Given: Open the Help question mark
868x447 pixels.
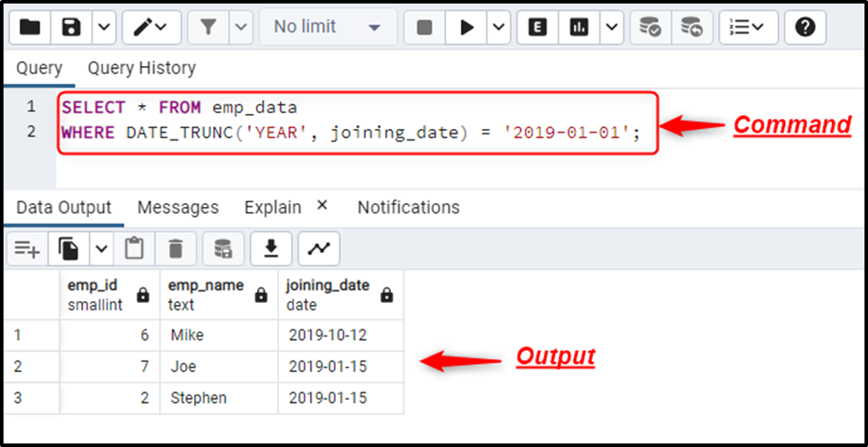Looking at the screenshot, I should tap(805, 27).
